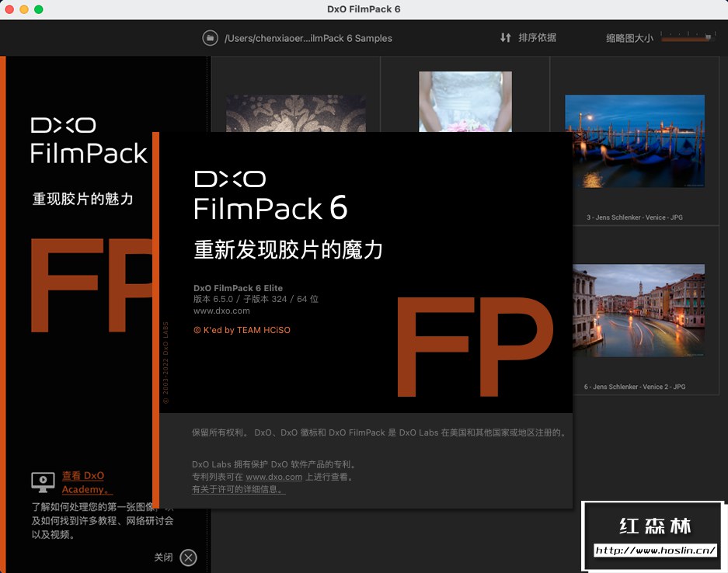Click the DxO FilmPack 6 logo in About dialog
Screen dimensions: 728x573
(x=270, y=196)
